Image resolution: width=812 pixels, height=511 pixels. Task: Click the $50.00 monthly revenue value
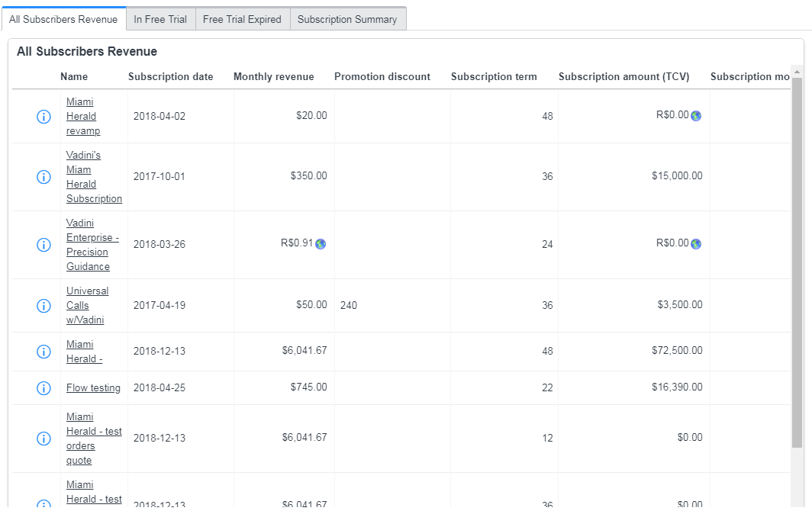pyautogui.click(x=311, y=305)
